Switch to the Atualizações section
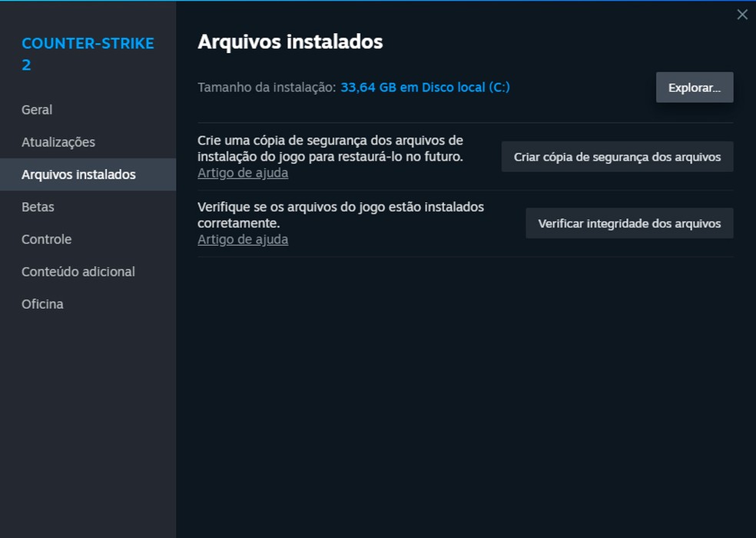 (58, 142)
